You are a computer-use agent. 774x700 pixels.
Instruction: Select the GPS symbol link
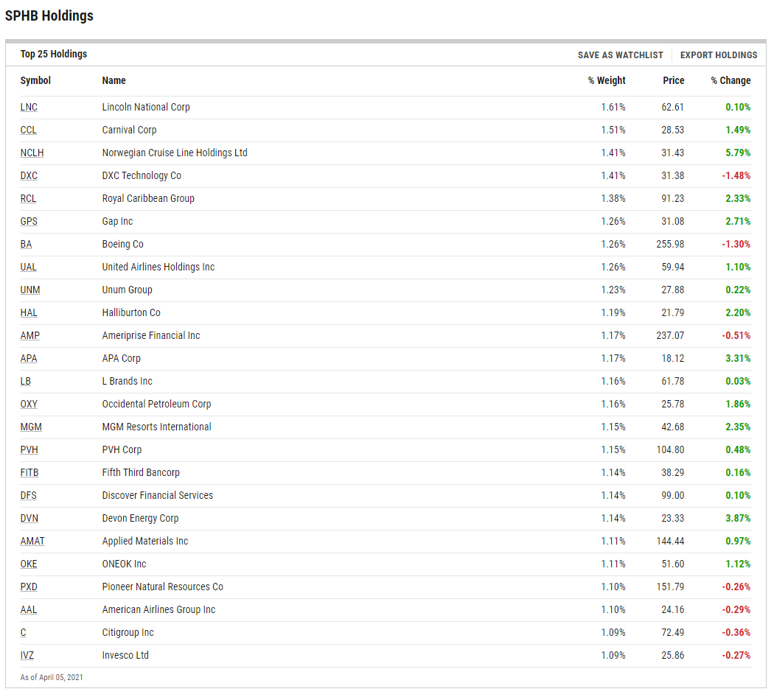(x=29, y=221)
